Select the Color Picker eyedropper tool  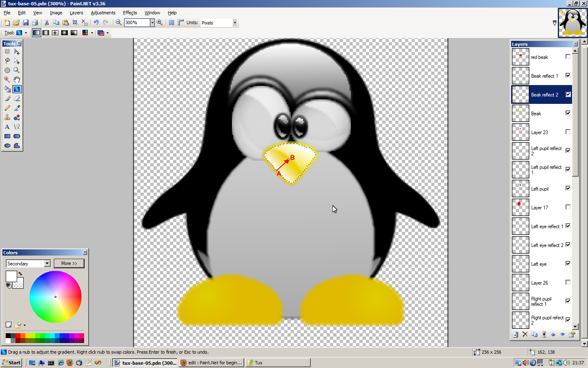coord(17,108)
